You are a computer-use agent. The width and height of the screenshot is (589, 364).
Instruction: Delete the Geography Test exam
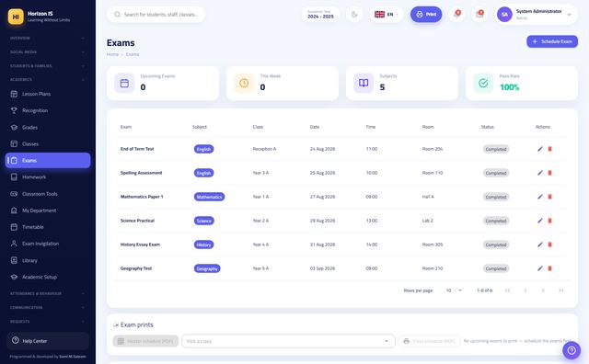point(550,268)
